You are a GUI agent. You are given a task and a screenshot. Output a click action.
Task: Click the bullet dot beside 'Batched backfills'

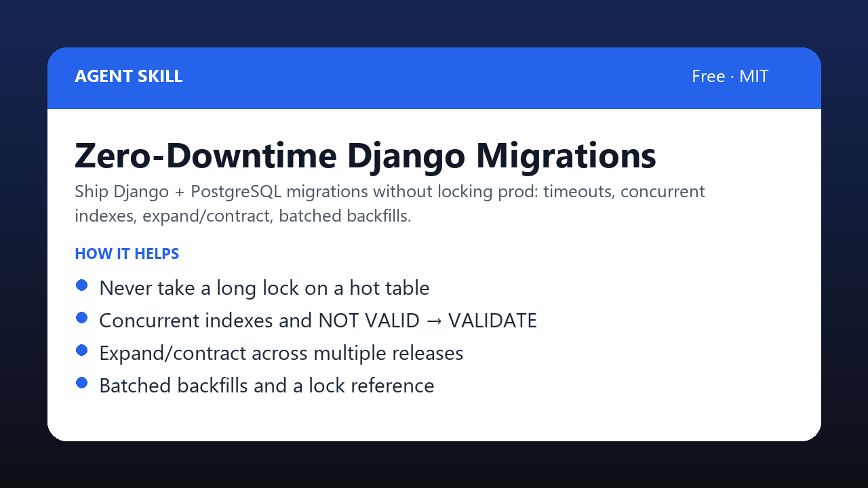[82, 383]
